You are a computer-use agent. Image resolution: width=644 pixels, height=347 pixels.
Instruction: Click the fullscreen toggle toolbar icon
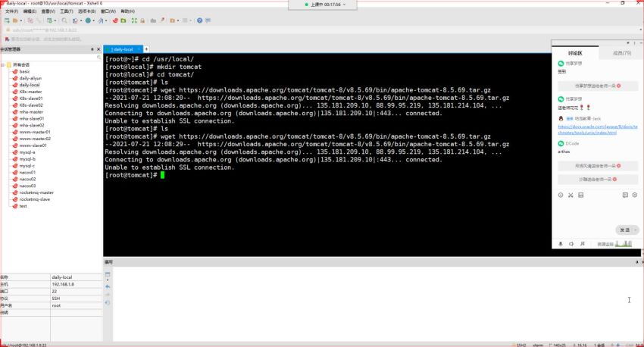(134, 20)
